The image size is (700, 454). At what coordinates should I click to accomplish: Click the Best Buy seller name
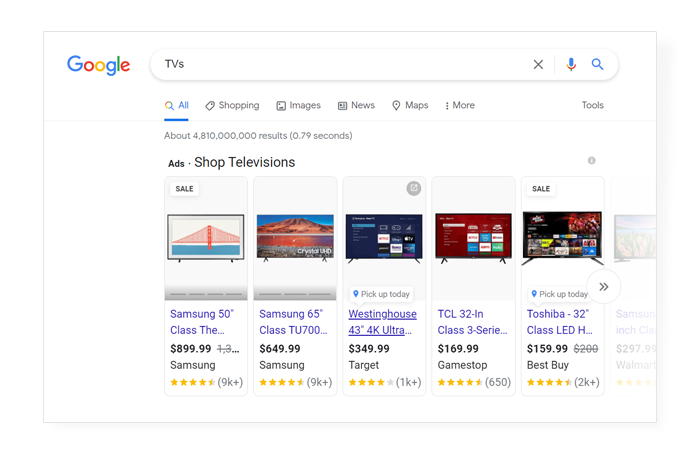[548, 365]
